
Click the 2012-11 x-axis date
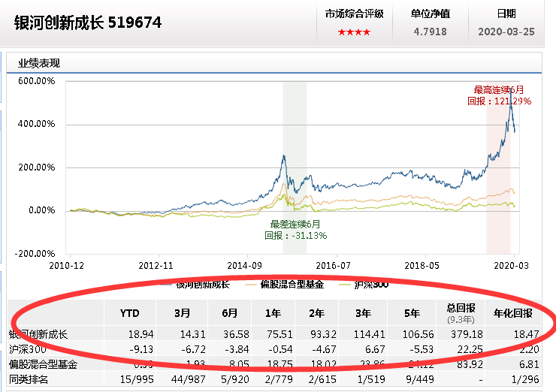pos(156,266)
